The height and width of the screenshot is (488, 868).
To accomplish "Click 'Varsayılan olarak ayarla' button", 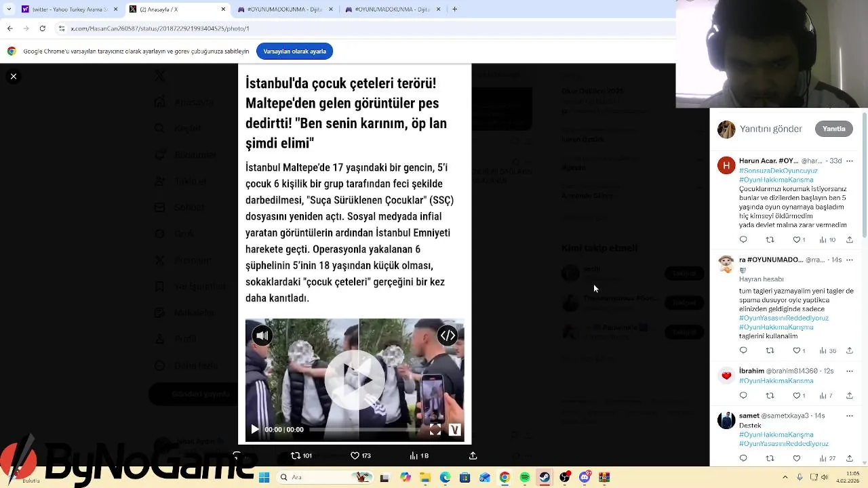I will click(294, 52).
